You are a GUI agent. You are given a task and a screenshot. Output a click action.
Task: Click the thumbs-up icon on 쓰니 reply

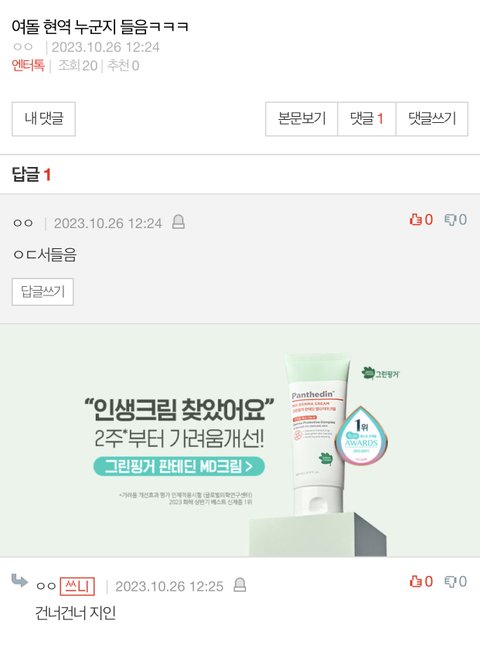point(415,581)
